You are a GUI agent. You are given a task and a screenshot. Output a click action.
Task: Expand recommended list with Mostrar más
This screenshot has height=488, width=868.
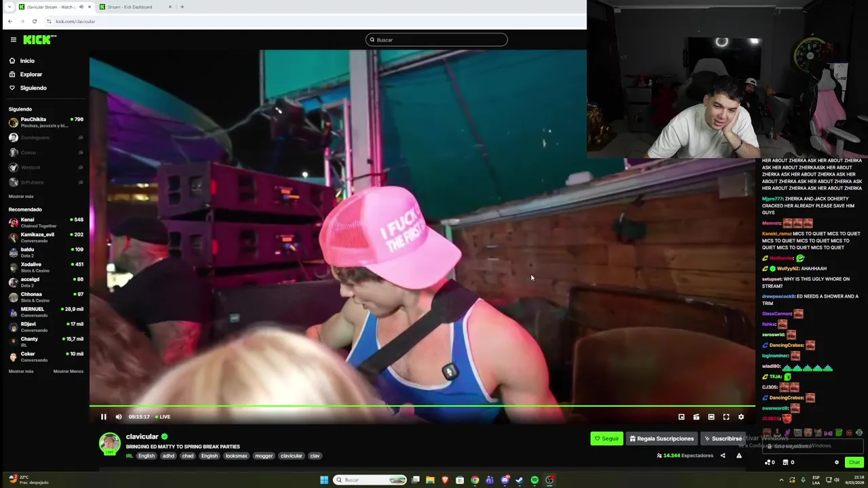[21, 371]
